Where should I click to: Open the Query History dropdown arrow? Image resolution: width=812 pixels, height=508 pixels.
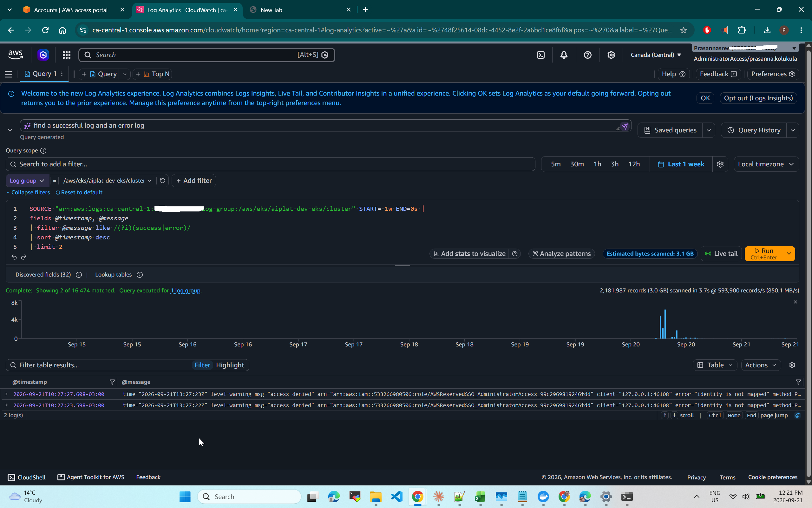tap(793, 130)
